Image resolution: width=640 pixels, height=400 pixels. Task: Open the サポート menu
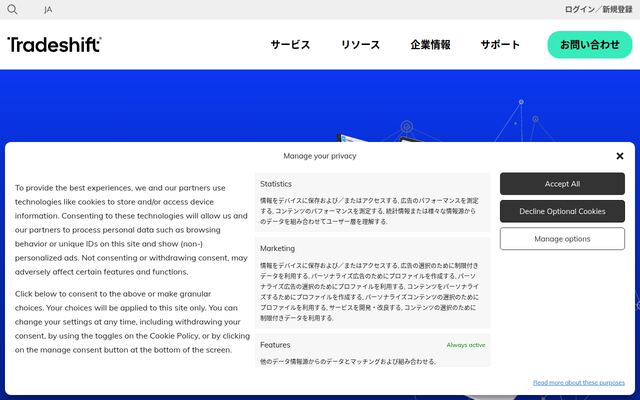click(500, 44)
